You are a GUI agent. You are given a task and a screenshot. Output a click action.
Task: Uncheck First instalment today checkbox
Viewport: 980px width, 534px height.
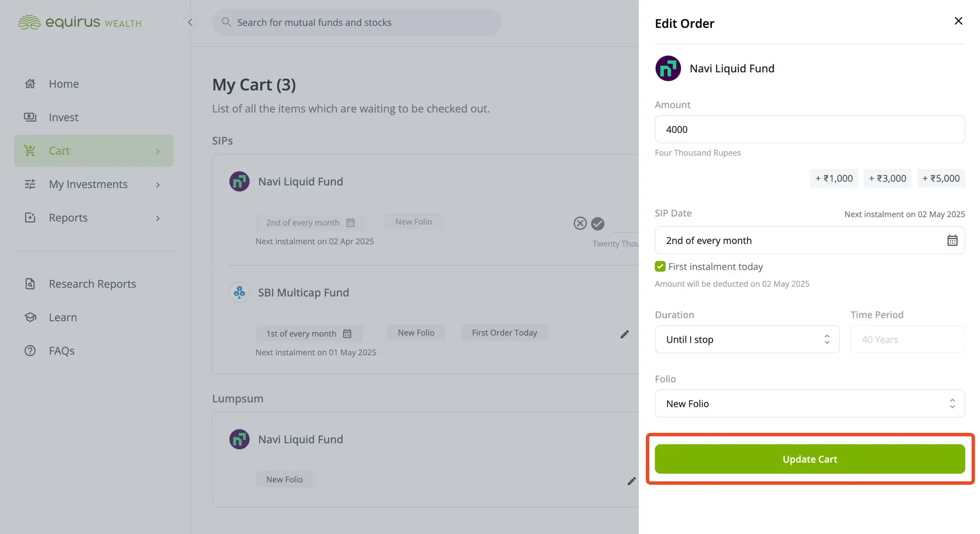(660, 267)
